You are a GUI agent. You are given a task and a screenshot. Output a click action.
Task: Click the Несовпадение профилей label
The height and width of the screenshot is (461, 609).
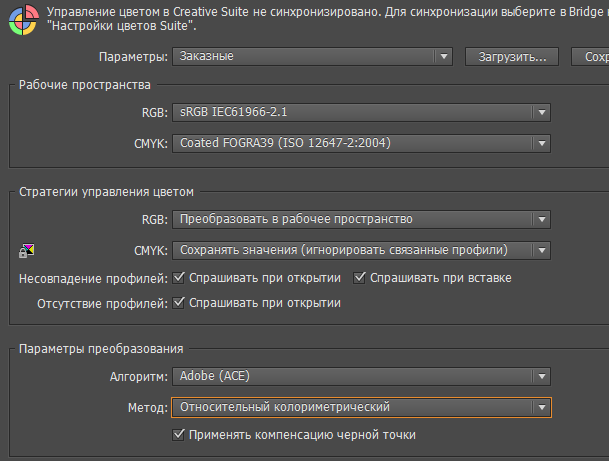pyautogui.click(x=93, y=278)
